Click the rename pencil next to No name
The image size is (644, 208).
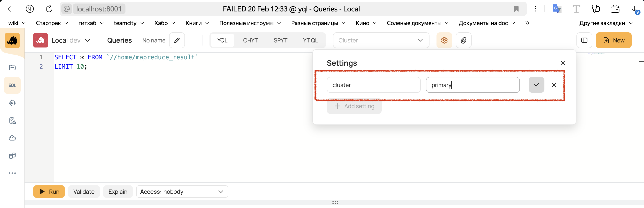177,40
